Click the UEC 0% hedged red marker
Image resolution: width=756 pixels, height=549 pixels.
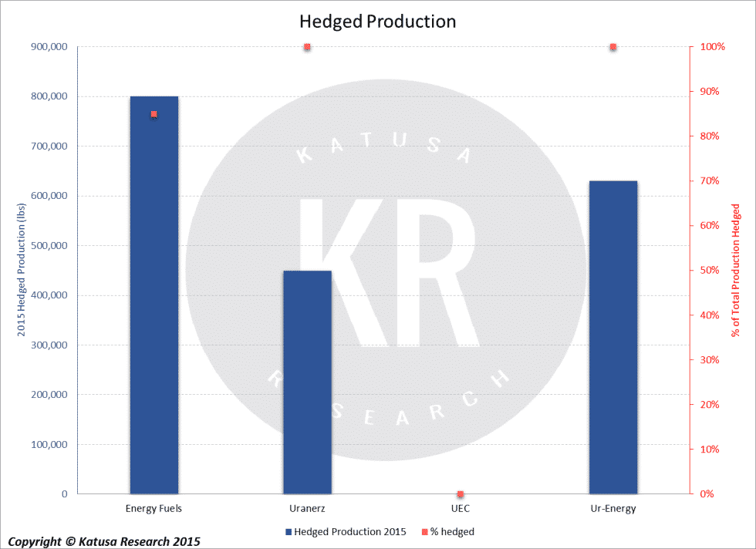(x=461, y=494)
